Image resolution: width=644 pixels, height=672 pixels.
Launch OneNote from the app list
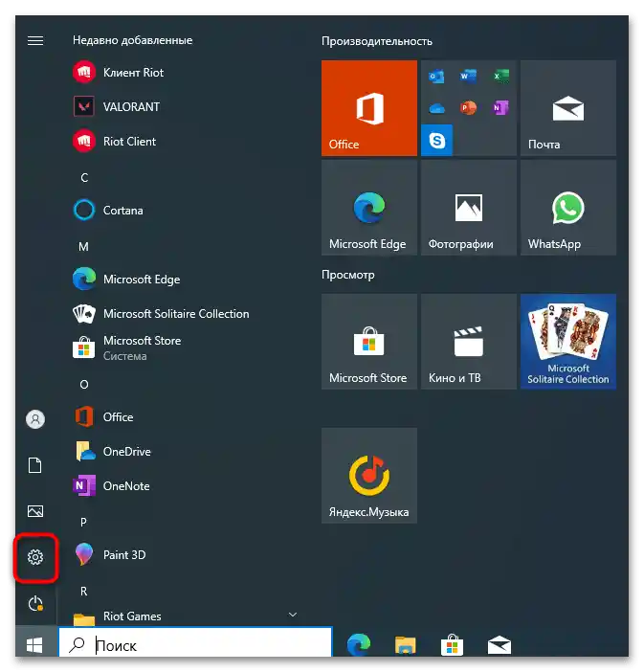111,486
